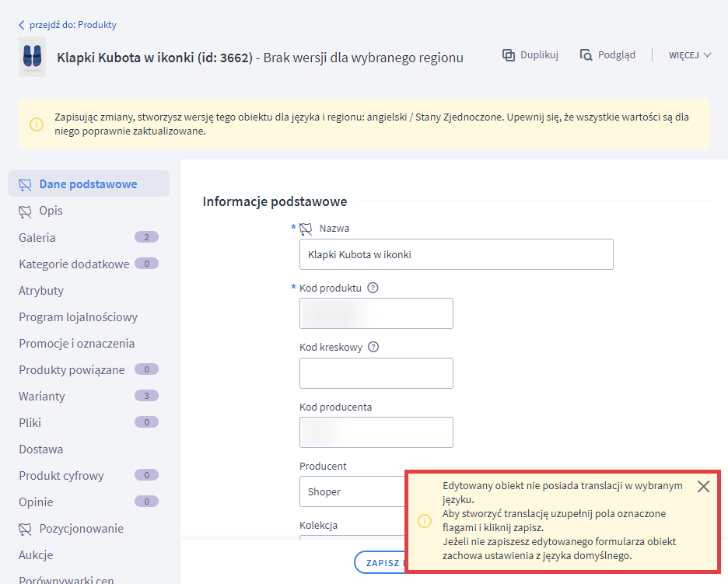Switch to the Galeria section

coord(37,238)
